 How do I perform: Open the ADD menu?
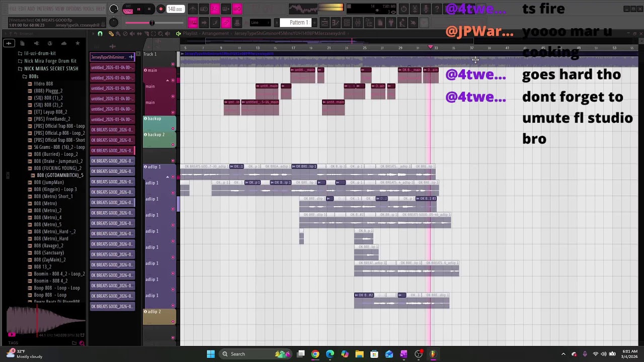click(x=31, y=9)
